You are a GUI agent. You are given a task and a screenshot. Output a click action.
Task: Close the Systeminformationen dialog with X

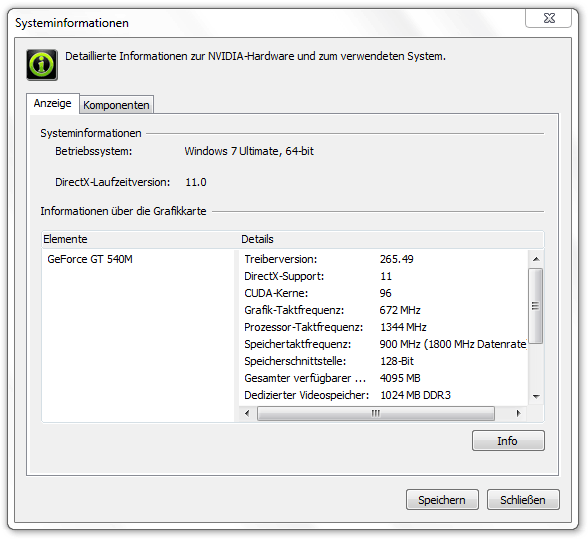coord(549,18)
